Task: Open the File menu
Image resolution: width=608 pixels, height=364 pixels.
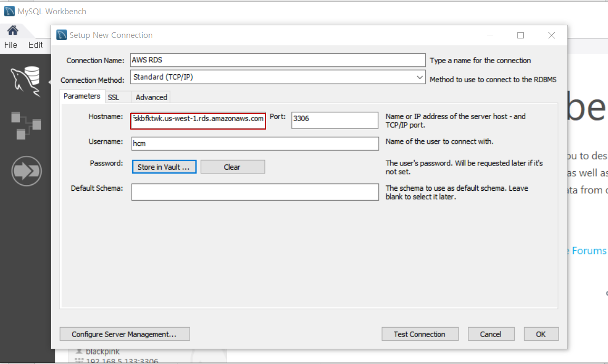Action: pyautogui.click(x=11, y=45)
